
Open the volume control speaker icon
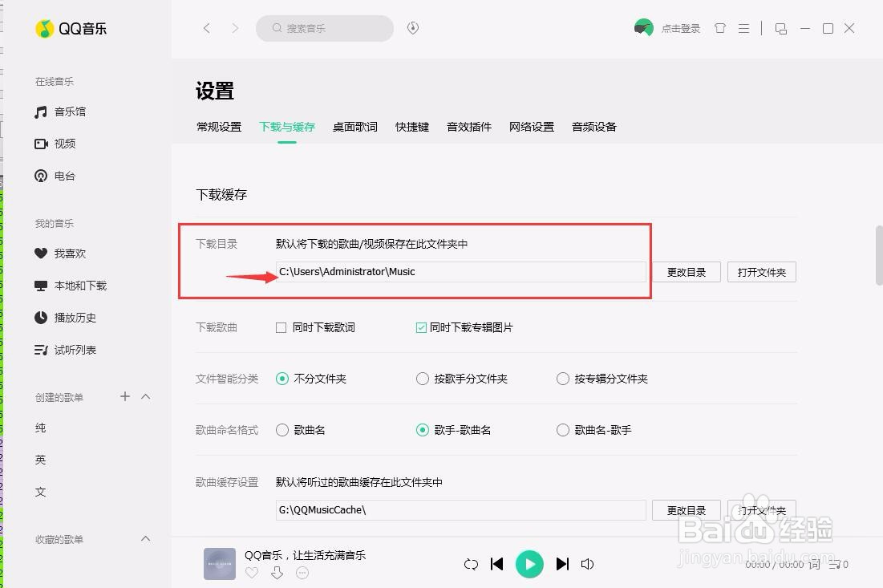587,564
